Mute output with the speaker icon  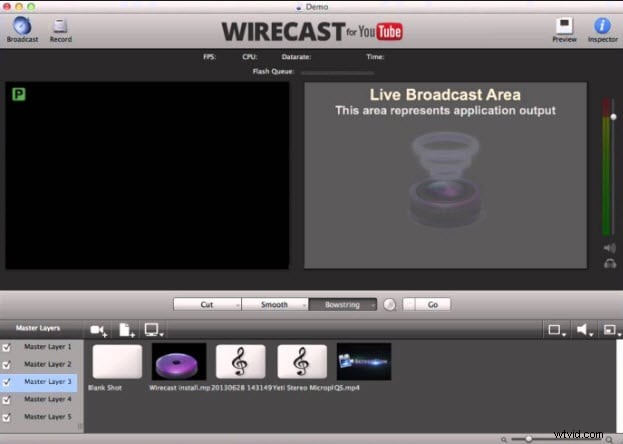pos(609,248)
